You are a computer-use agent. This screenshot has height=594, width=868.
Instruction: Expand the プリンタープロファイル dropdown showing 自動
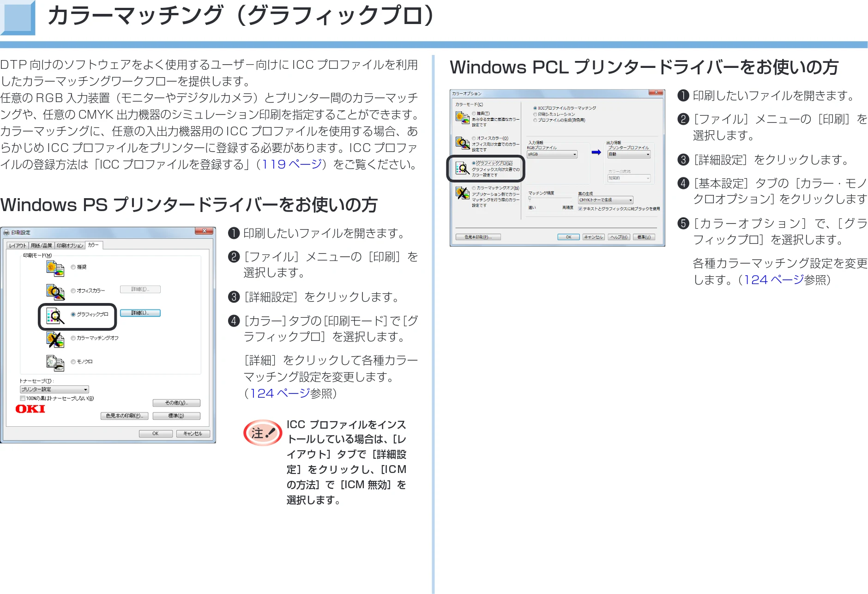tap(629, 154)
